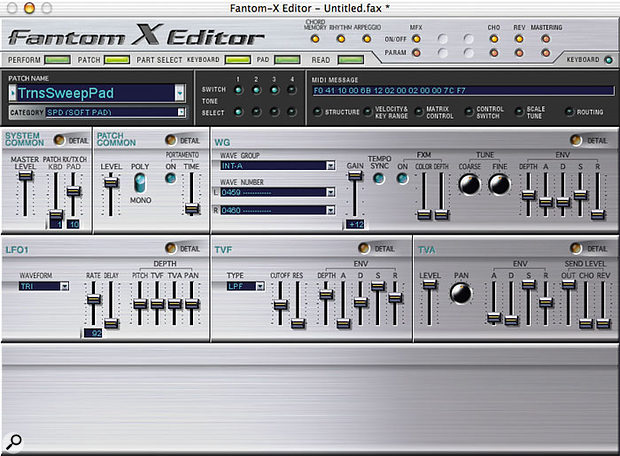Open the Matrix Control view
Image resolution: width=620 pixels, height=456 pixels.
[x=419, y=112]
